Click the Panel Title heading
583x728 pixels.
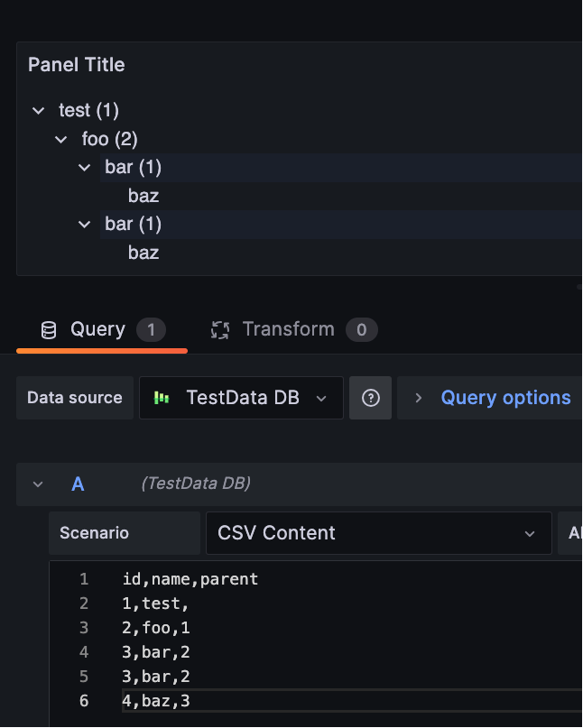pos(77,64)
